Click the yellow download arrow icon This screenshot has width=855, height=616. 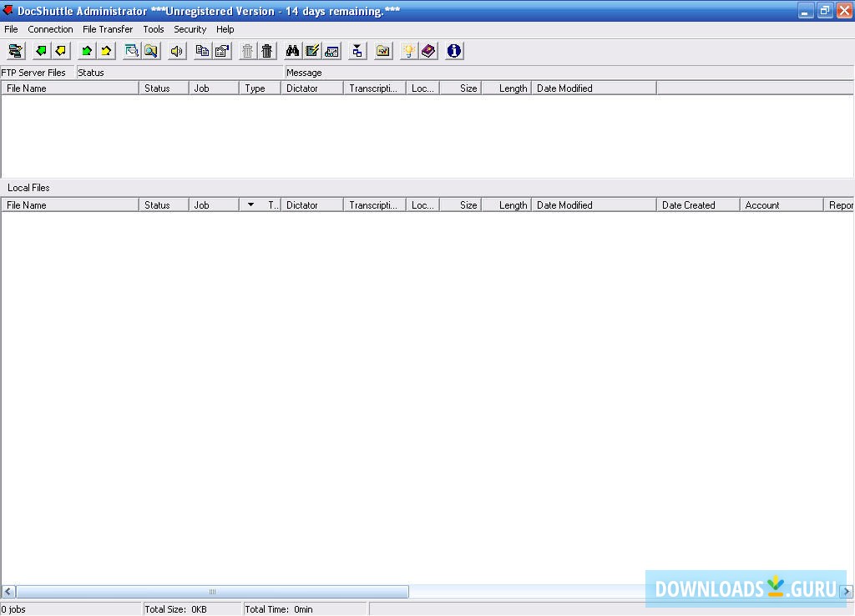(60, 51)
